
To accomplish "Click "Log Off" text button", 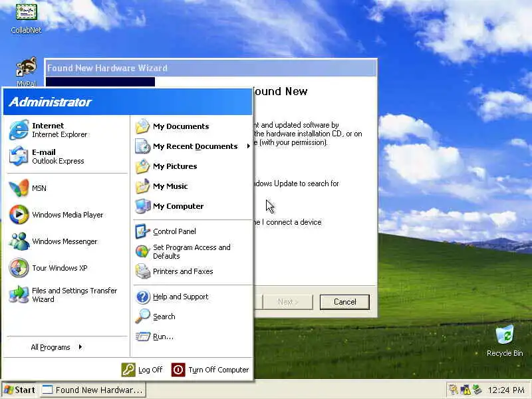I will [x=150, y=370].
